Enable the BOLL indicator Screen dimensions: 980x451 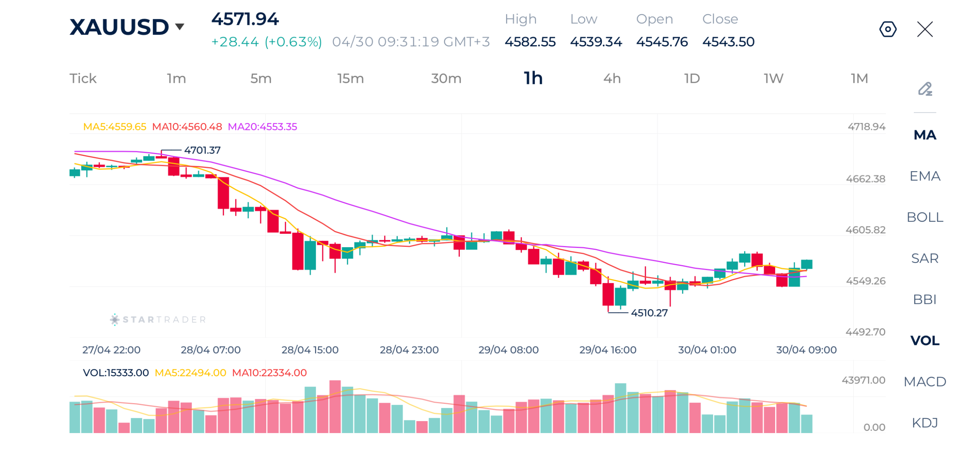[925, 217]
